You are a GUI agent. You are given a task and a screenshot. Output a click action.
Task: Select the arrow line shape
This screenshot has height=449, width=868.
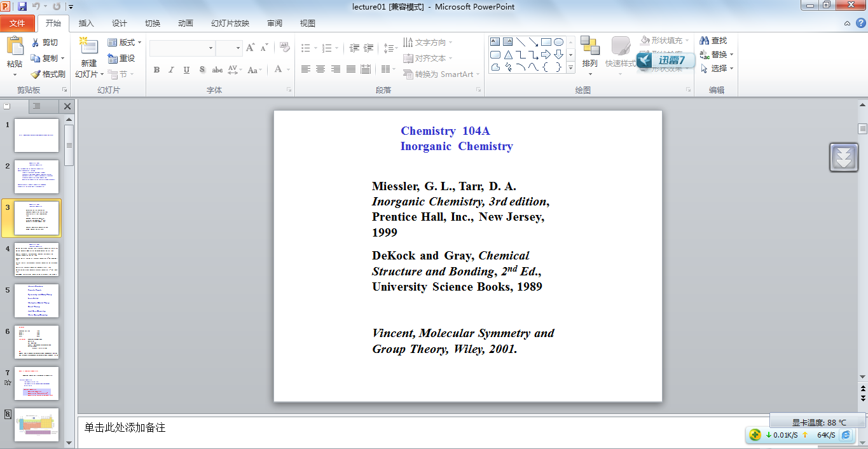tap(534, 42)
